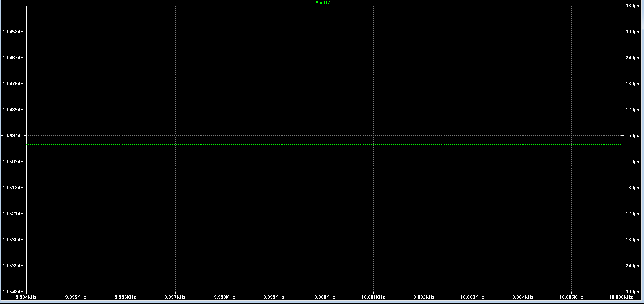Click the -120ps right axis label
This screenshot has height=304, width=644.
tap(632, 214)
